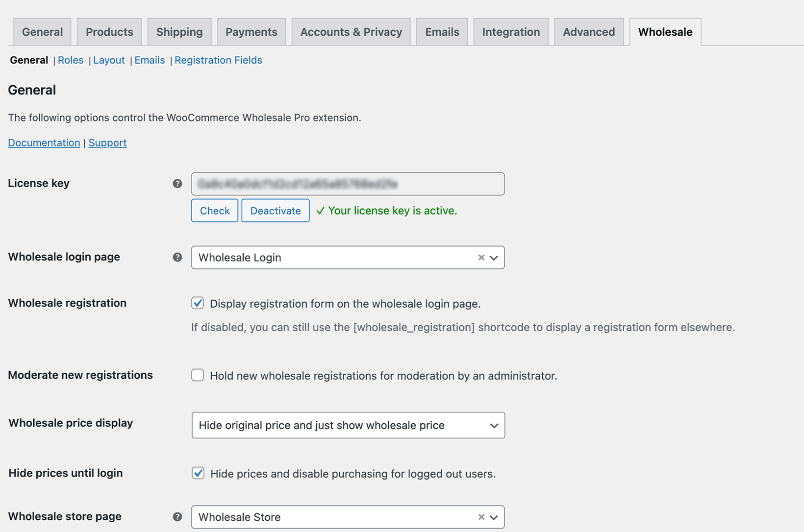Switch to the Accounts & Privacy tab
Viewport: 804px width, 532px height.
(351, 31)
